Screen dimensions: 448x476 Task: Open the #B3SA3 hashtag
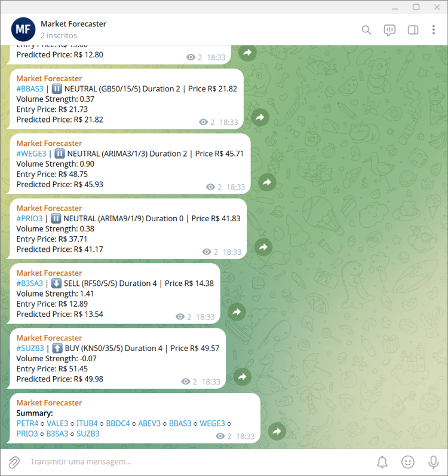point(30,283)
